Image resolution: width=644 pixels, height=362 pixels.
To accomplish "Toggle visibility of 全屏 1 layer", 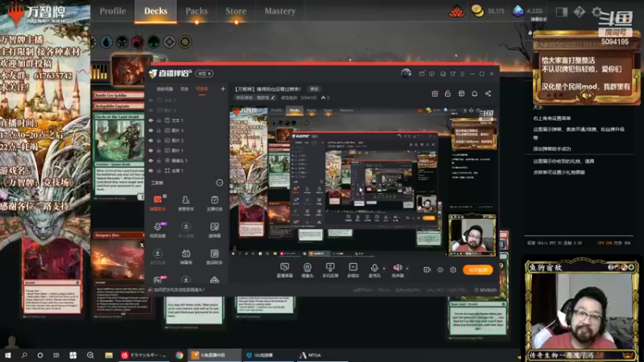I will (x=151, y=171).
